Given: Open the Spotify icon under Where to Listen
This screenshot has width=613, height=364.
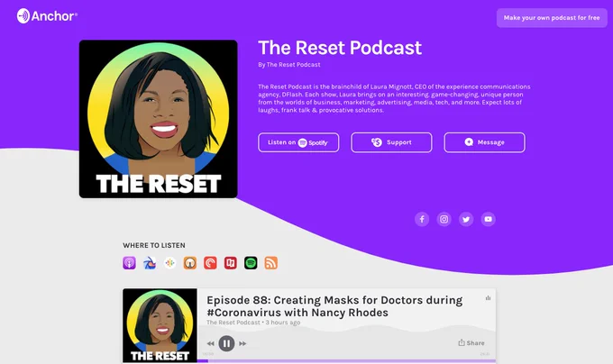Looking at the screenshot, I should coord(251,263).
